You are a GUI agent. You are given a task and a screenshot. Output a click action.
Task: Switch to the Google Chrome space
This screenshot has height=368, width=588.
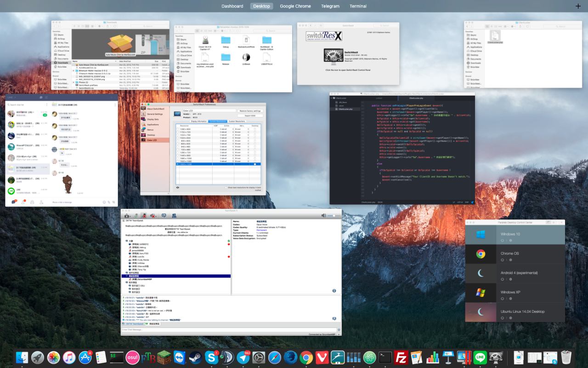pyautogui.click(x=295, y=6)
